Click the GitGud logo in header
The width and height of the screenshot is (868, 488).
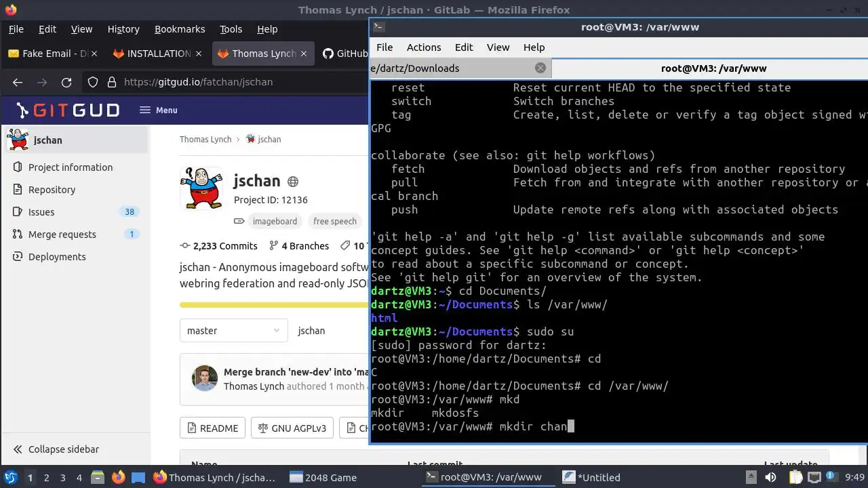tap(68, 110)
